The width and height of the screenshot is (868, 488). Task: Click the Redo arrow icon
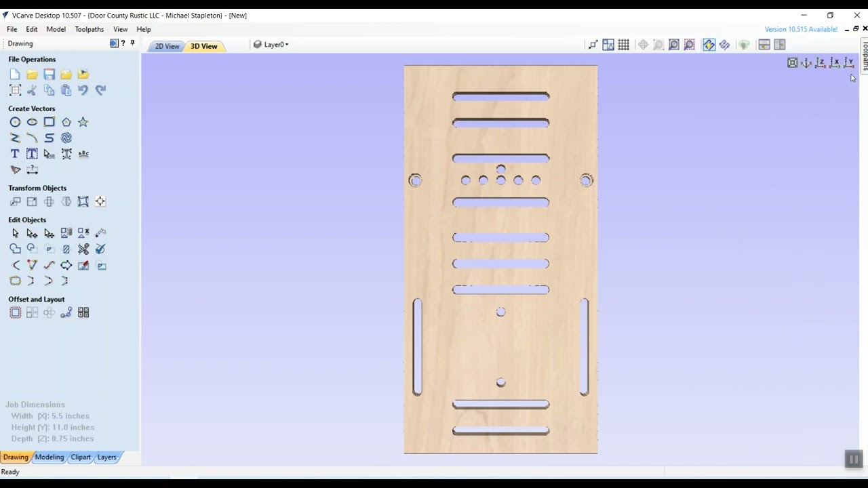pos(100,89)
